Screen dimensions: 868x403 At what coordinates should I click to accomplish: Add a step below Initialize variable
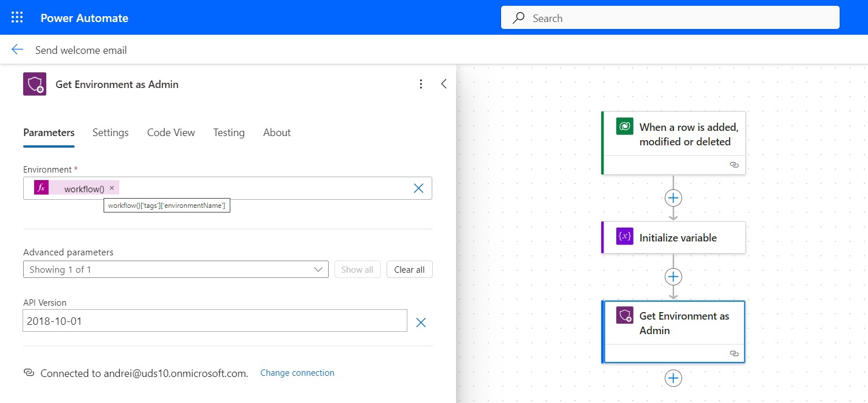(673, 277)
